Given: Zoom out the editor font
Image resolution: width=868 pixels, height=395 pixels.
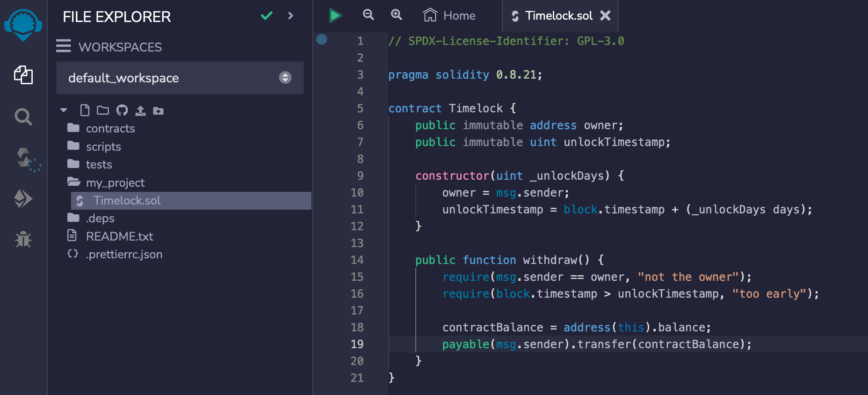Looking at the screenshot, I should tap(369, 15).
